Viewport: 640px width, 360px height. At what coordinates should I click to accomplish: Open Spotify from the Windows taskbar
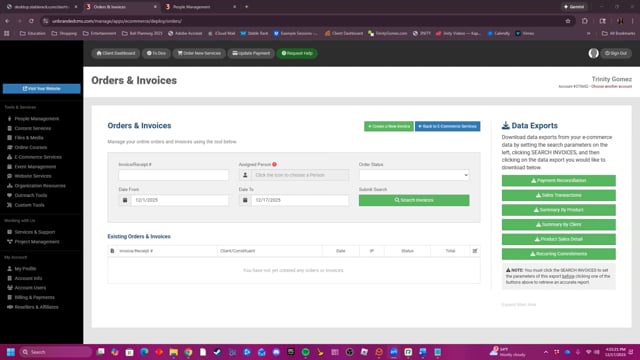coord(305,352)
